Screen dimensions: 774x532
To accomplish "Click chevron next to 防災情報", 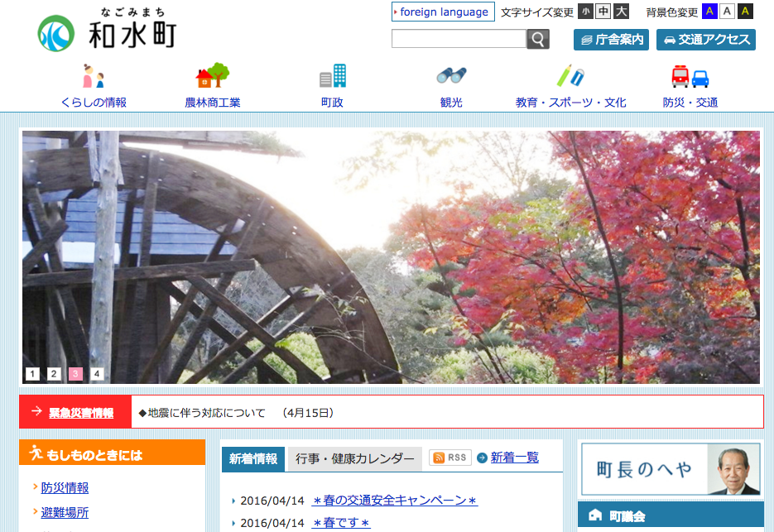I will click(x=35, y=486).
